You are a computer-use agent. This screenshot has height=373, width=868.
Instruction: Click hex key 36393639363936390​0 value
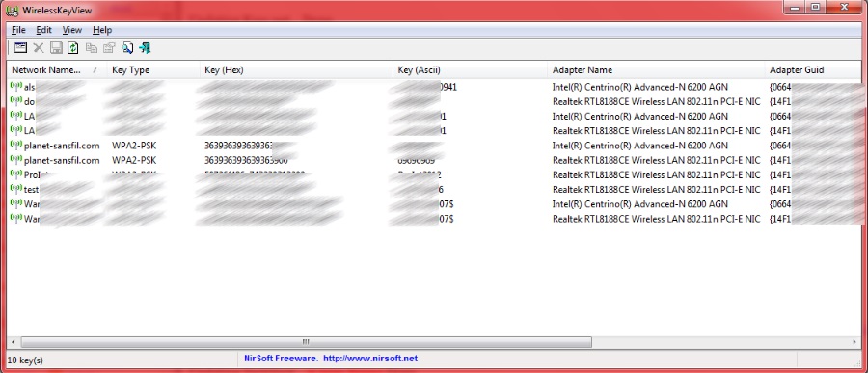pyautogui.click(x=245, y=160)
